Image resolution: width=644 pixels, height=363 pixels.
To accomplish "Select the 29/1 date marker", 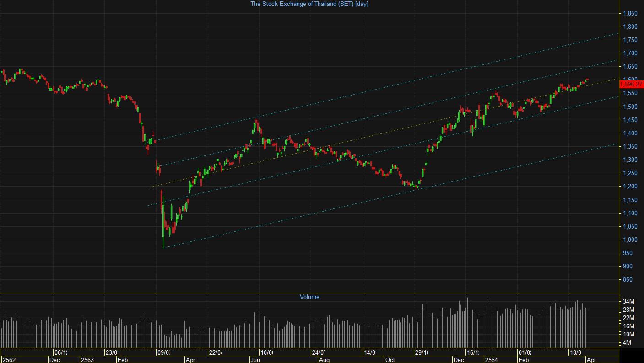I will 421,352.
